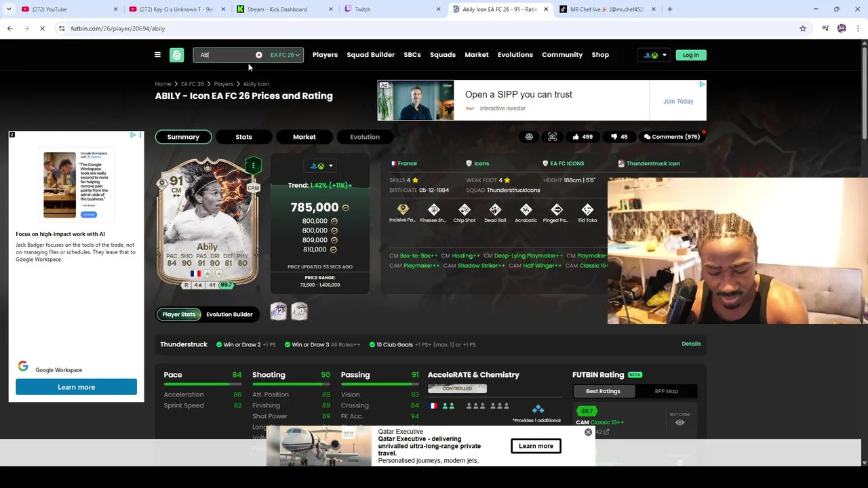Click the Pinged Pass playstyle icon

pyautogui.click(x=556, y=209)
